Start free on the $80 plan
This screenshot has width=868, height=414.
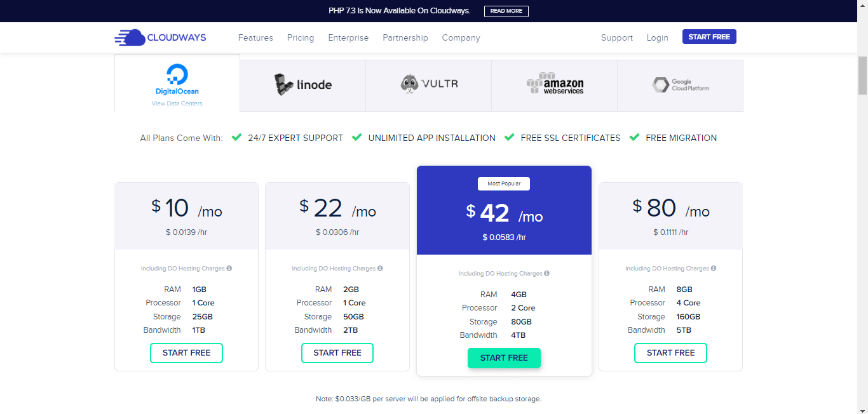tap(670, 353)
